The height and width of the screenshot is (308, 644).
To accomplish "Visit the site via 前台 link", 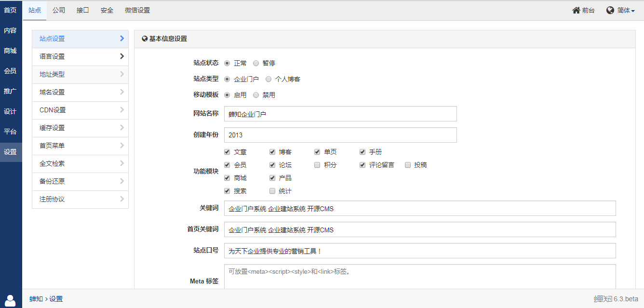I will click(x=583, y=10).
